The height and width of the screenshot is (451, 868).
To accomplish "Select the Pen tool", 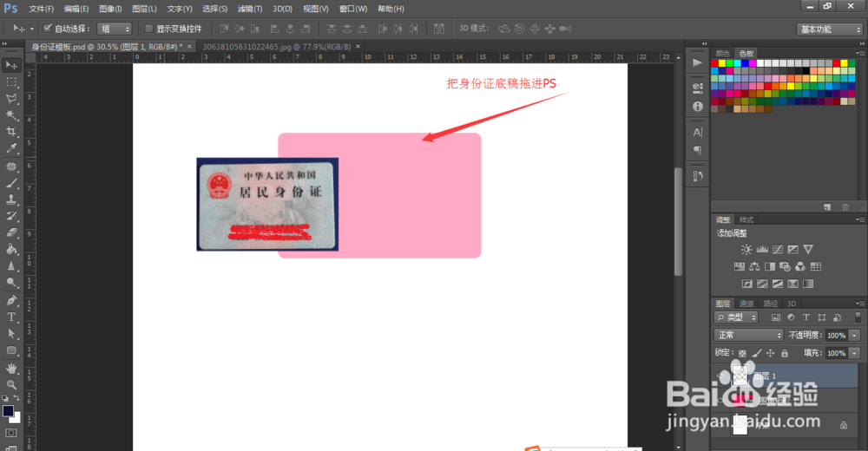I will point(11,300).
